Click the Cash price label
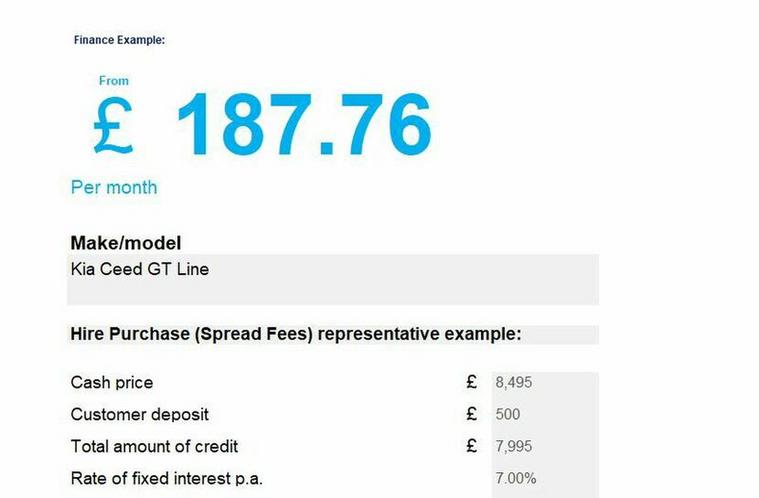Screen dimensions: 759x498 pyautogui.click(x=112, y=382)
